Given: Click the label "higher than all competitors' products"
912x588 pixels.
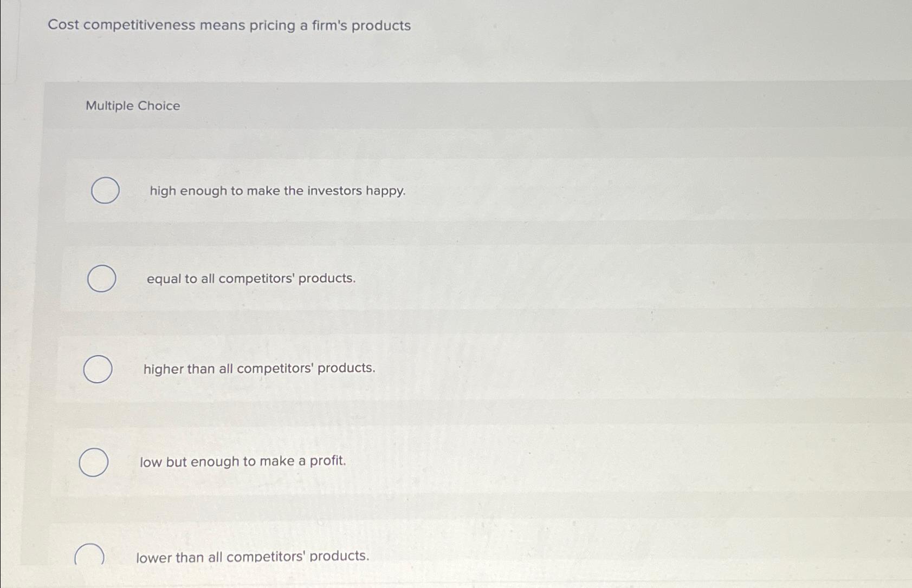Looking at the screenshot, I should click(259, 369).
